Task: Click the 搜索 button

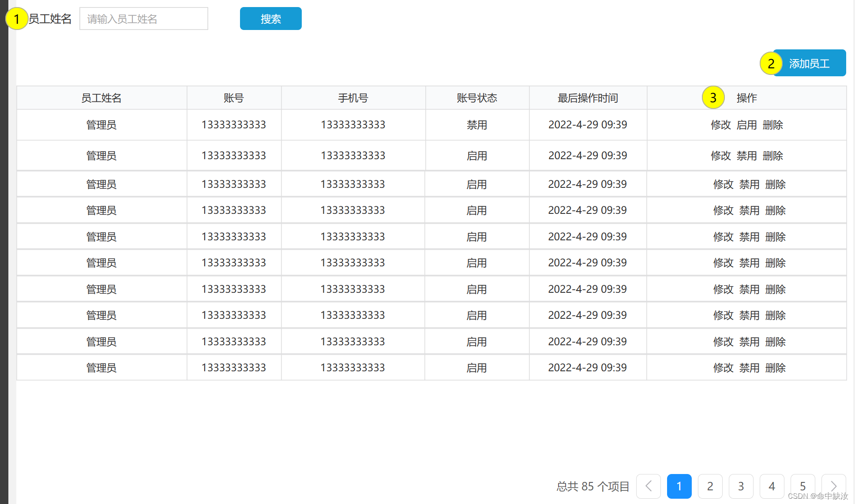Action: click(x=270, y=19)
